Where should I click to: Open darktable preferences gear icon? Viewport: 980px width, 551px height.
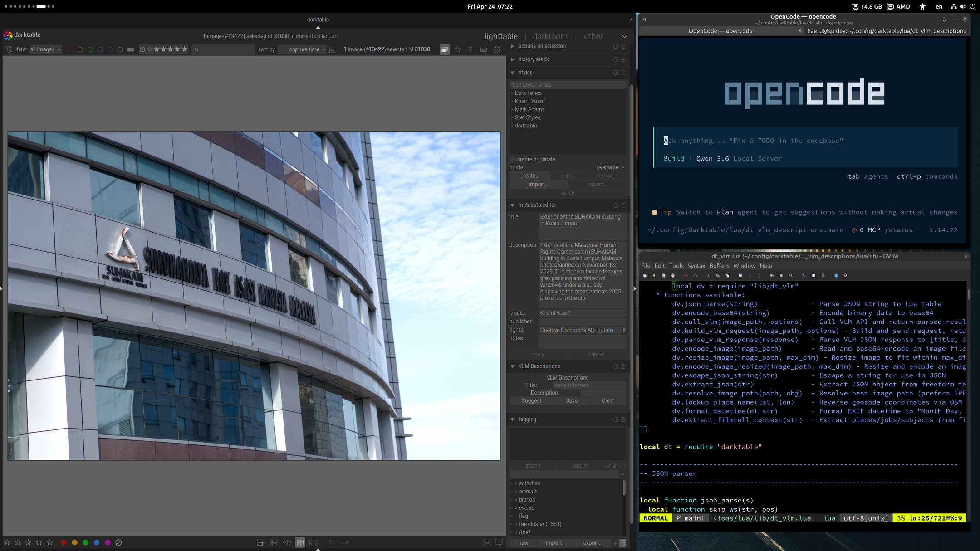[x=496, y=49]
